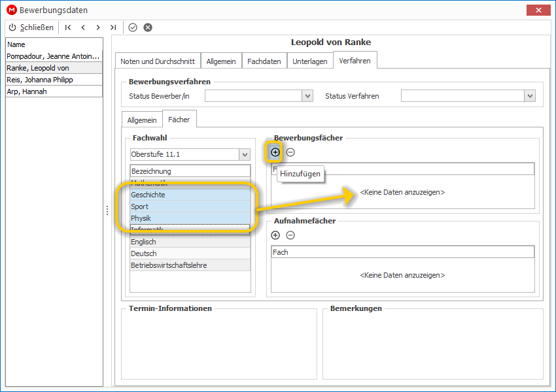Switch to Noten und Durchschnitt tab
This screenshot has height=392, width=556.
158,61
